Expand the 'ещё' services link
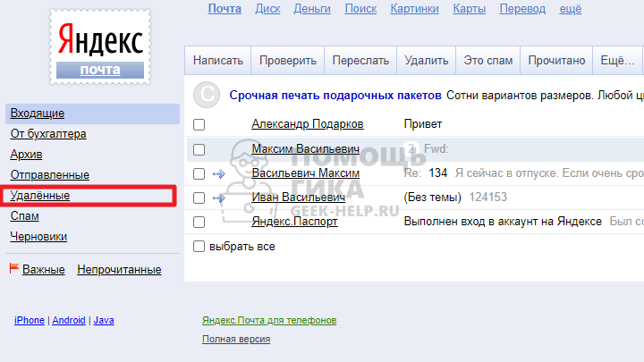This screenshot has width=644, height=362. pyautogui.click(x=571, y=9)
